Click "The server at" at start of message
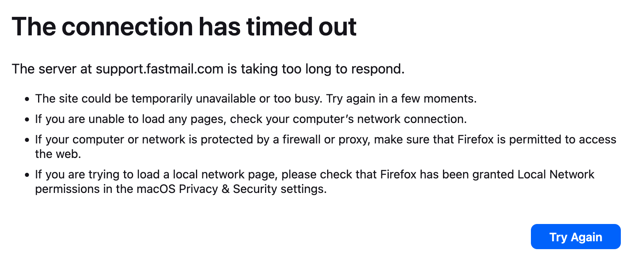This screenshot has height=268, width=644. coord(52,69)
